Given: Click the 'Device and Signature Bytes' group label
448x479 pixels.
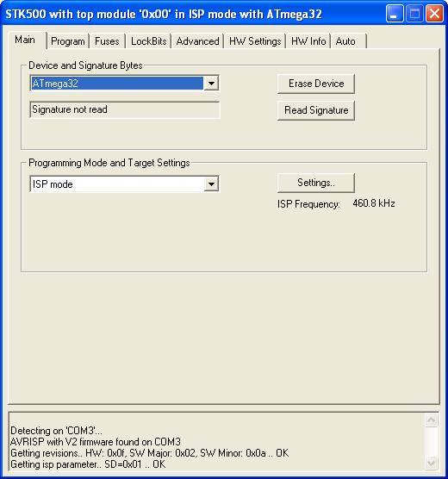Looking at the screenshot, I should 85,65.
